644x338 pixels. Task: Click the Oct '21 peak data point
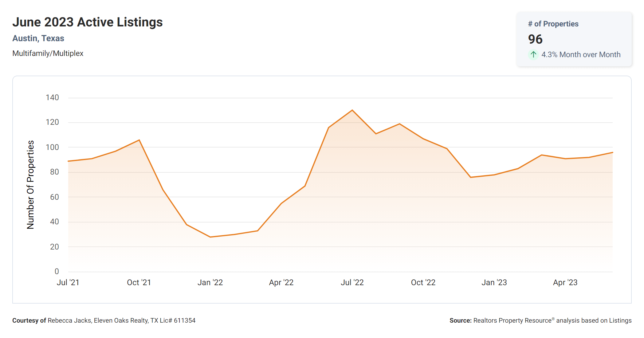(x=139, y=140)
